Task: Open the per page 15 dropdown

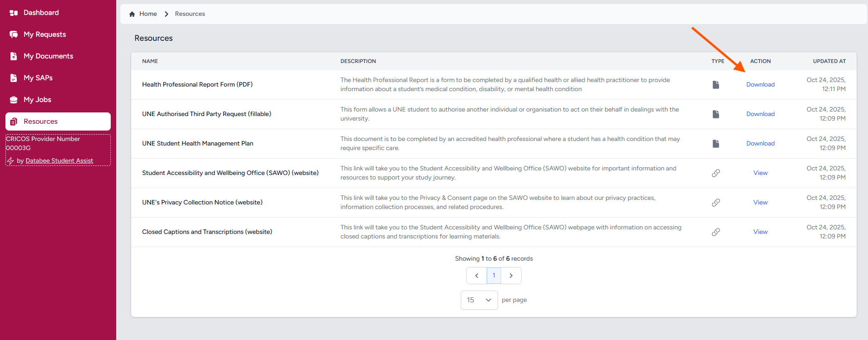Action: pos(479,300)
